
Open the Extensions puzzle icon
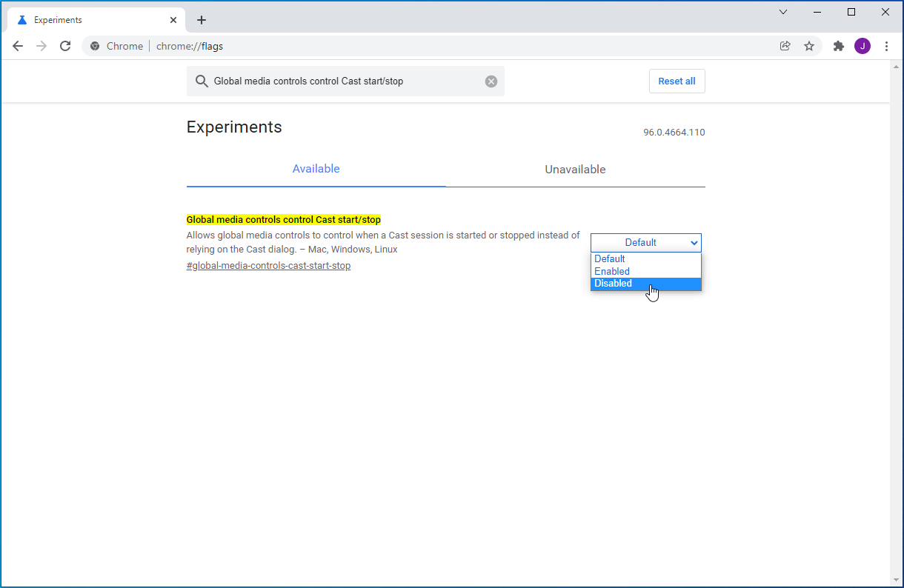(x=839, y=46)
